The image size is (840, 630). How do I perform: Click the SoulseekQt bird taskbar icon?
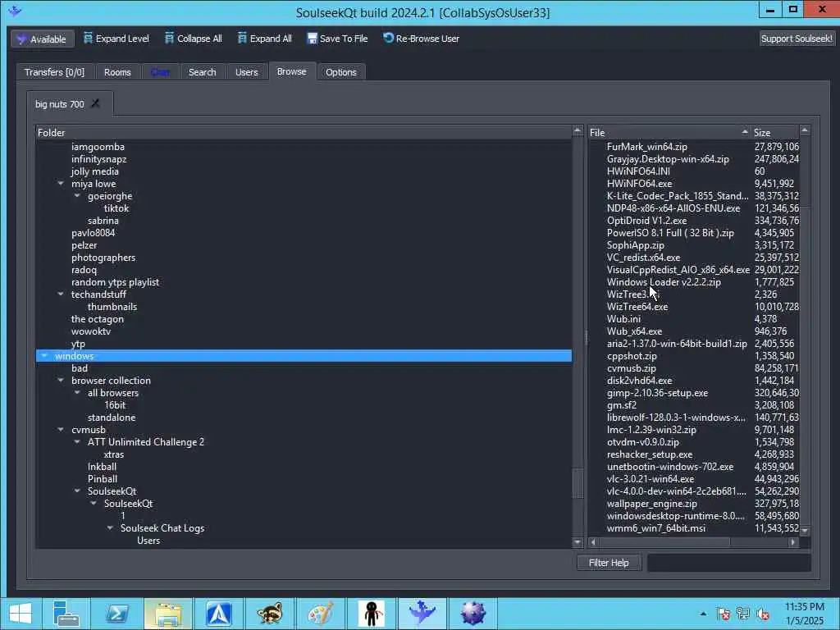[x=422, y=614]
